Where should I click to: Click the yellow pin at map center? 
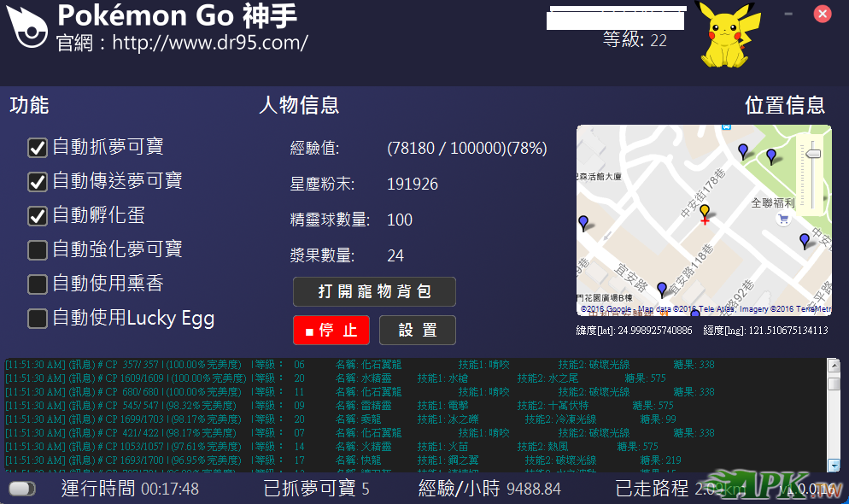pos(705,212)
